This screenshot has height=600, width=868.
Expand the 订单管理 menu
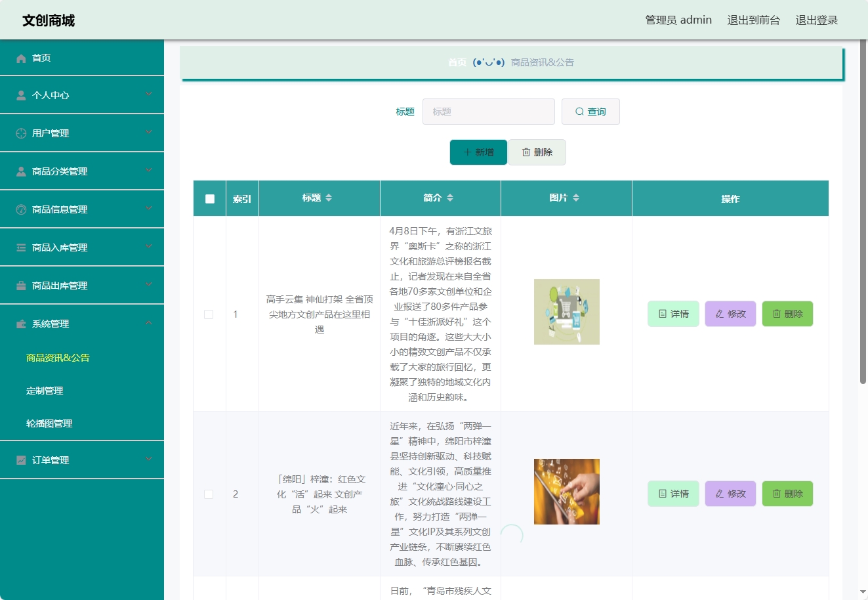pyautogui.click(x=82, y=460)
